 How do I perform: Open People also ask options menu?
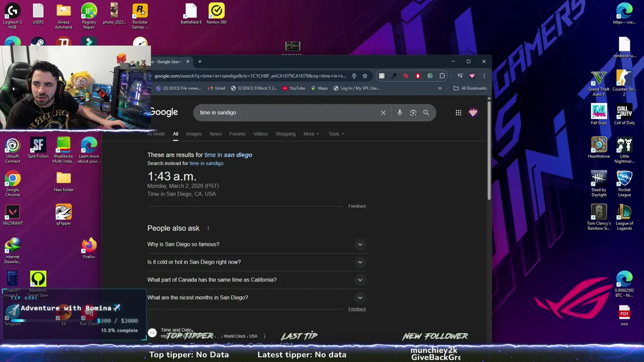click(208, 228)
